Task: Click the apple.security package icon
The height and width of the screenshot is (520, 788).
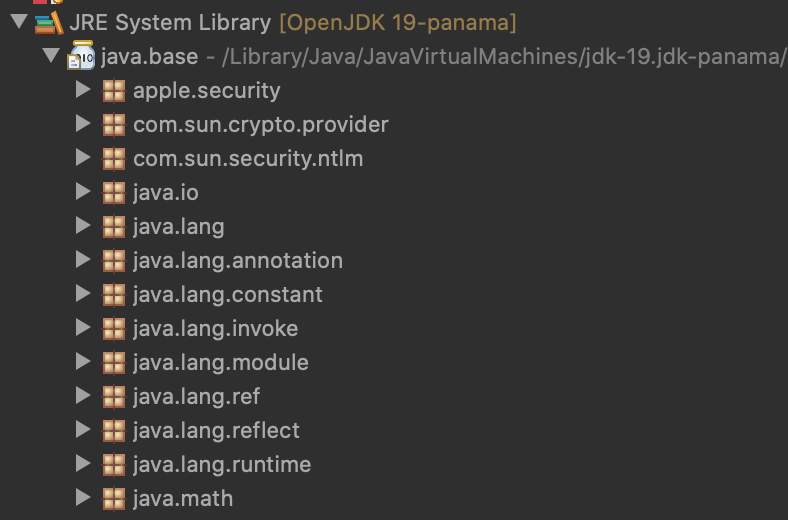Action: 114,91
